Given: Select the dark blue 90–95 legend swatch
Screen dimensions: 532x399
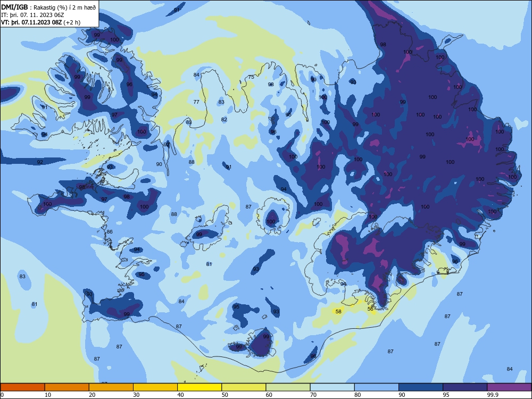Looking at the screenshot, I should 421,387.
